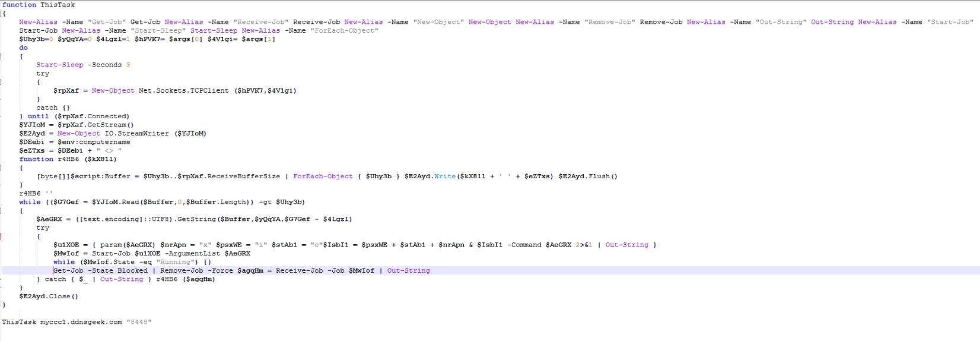Click the catch {} statement

point(53,108)
